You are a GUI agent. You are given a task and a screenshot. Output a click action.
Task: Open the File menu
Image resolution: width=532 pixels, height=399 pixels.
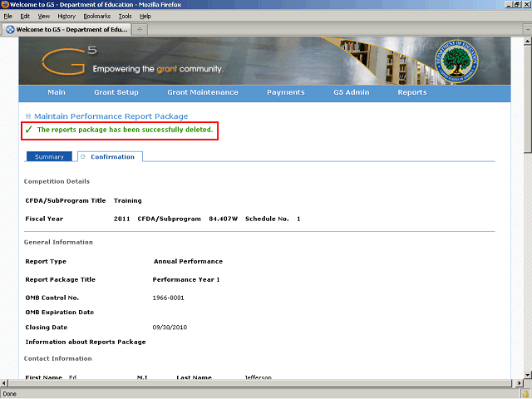pyautogui.click(x=7, y=17)
